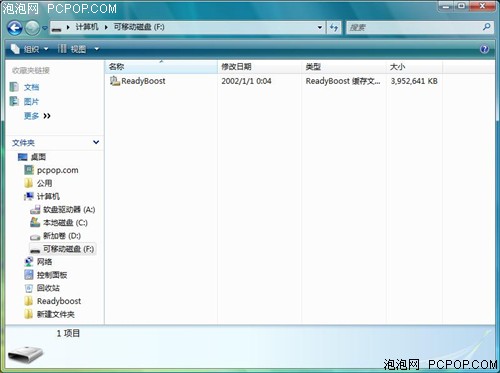Click the 1 项目 item count text

[x=68, y=333]
